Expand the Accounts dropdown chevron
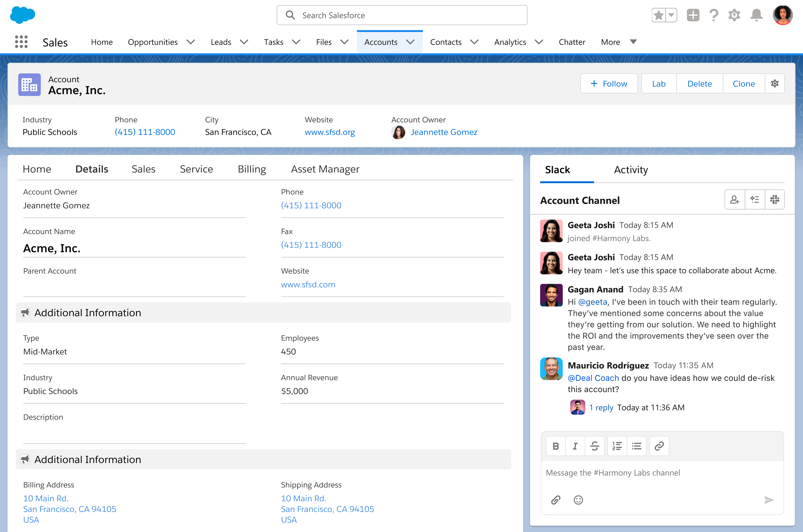The image size is (803, 532). pyautogui.click(x=410, y=42)
